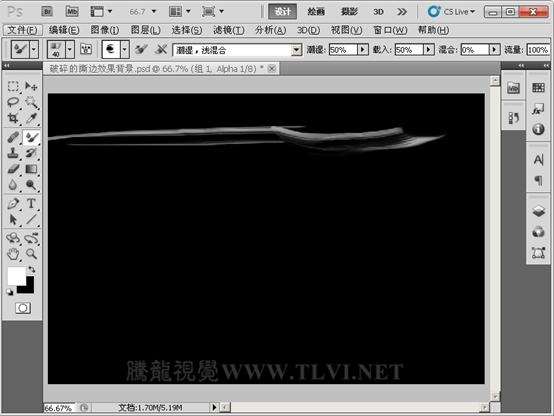The height and width of the screenshot is (416, 554).
Task: Open the screen mode dropdown
Action: (x=212, y=12)
